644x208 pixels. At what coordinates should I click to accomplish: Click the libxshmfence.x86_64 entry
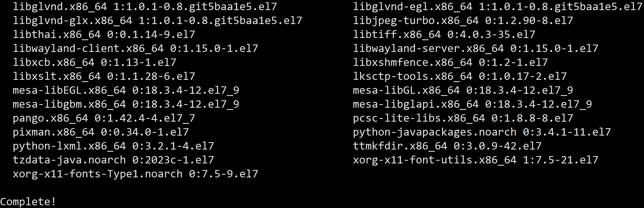450,63
